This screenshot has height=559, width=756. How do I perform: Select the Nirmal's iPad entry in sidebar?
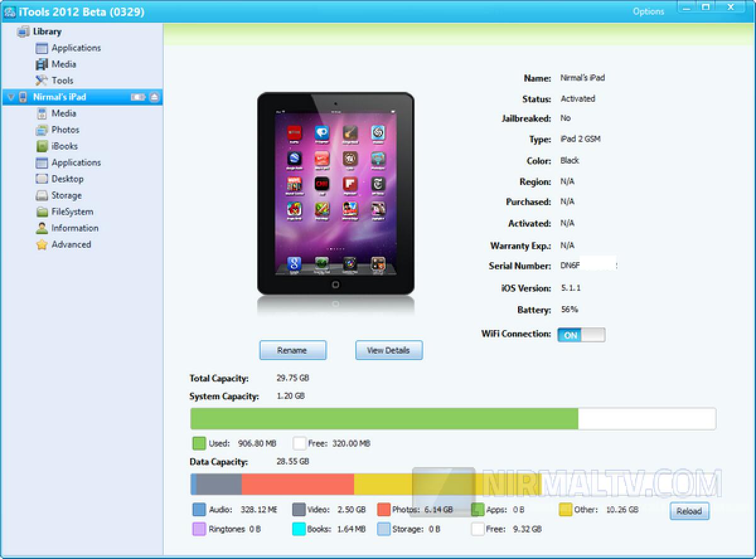click(x=69, y=97)
